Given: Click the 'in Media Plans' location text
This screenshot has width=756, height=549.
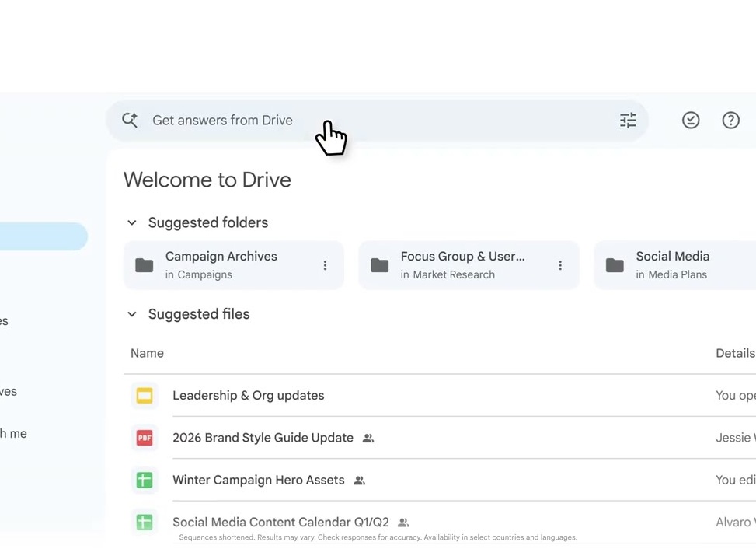Looking at the screenshot, I should (x=671, y=274).
